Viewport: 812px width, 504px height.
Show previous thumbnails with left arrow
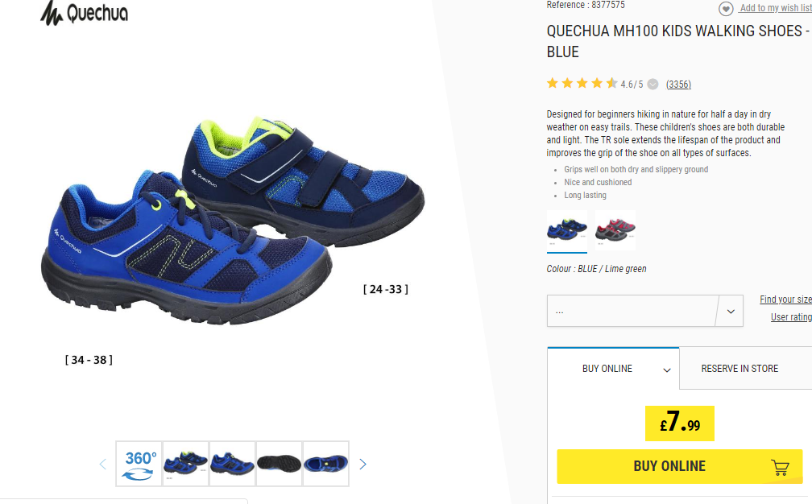(103, 465)
